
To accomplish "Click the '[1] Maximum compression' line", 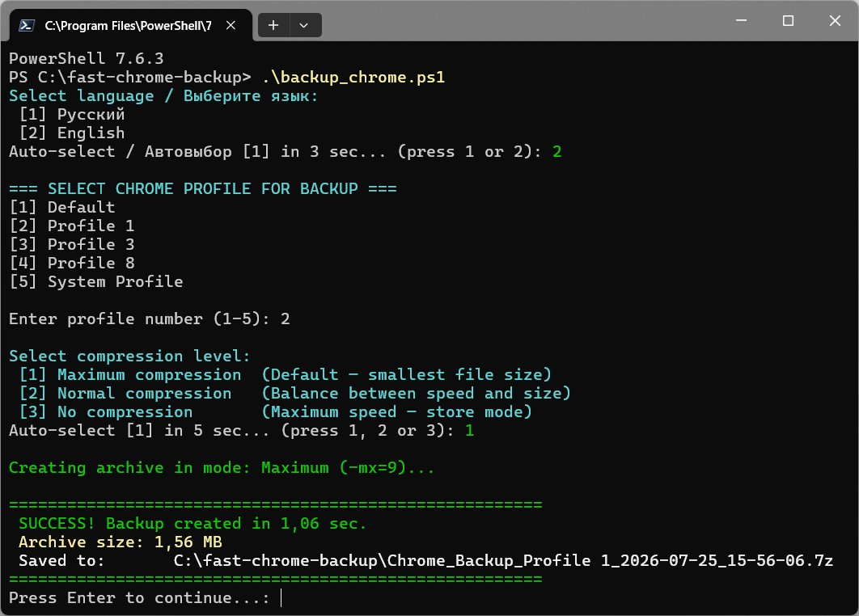I will point(285,375).
